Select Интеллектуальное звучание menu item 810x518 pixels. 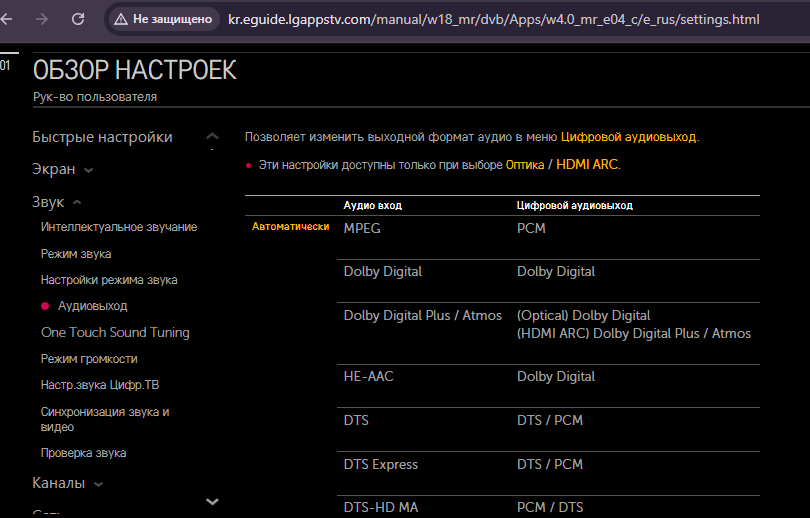(118, 227)
